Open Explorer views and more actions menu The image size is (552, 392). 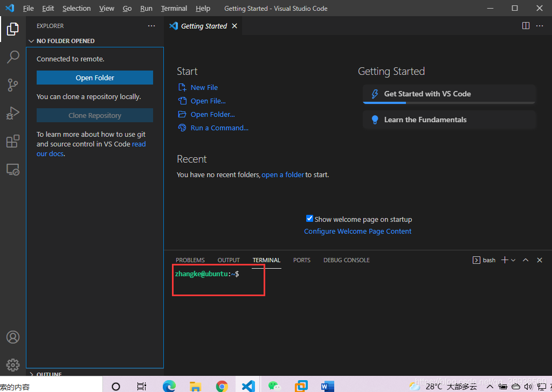[x=151, y=26]
